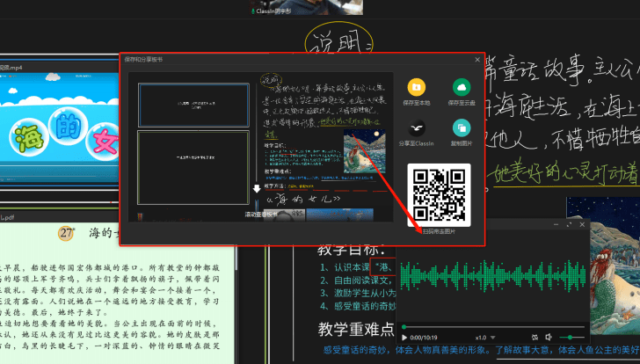Click the audio progress bar
Viewport: 640px width, 364px height.
pyautogui.click(x=493, y=327)
